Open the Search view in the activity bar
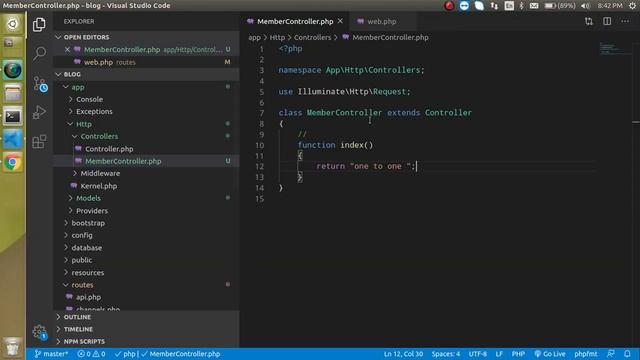The width and height of the screenshot is (640, 360). click(39, 53)
